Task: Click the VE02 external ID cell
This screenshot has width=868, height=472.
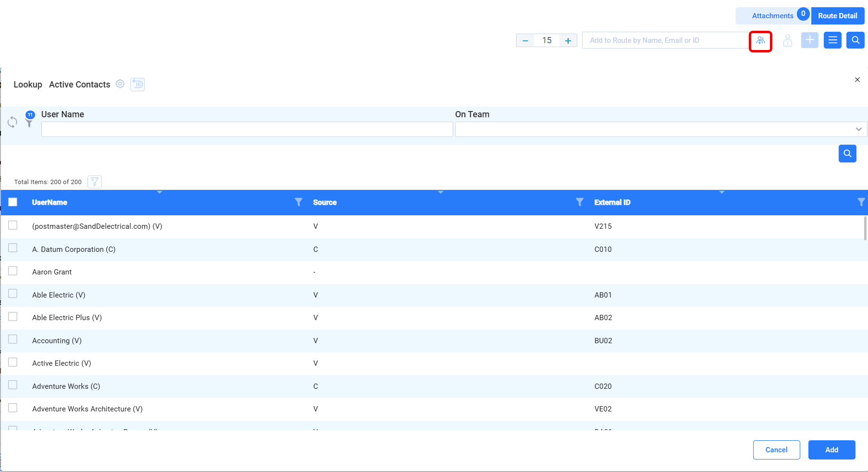Action: (x=603, y=409)
